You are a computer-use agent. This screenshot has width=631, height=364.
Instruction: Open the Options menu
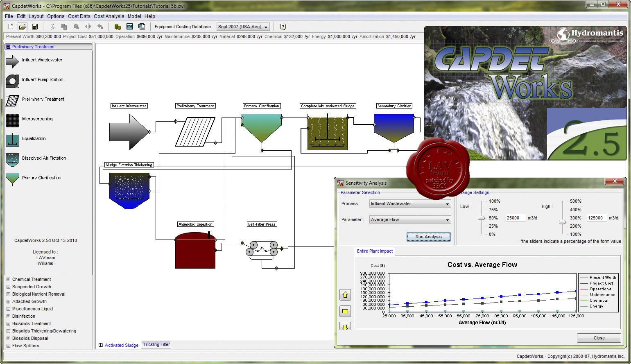56,16
